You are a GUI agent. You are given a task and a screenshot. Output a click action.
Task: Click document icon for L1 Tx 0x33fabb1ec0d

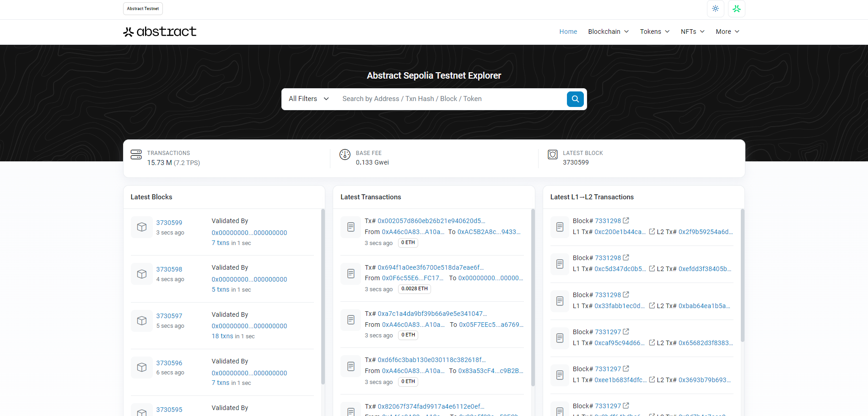(560, 301)
